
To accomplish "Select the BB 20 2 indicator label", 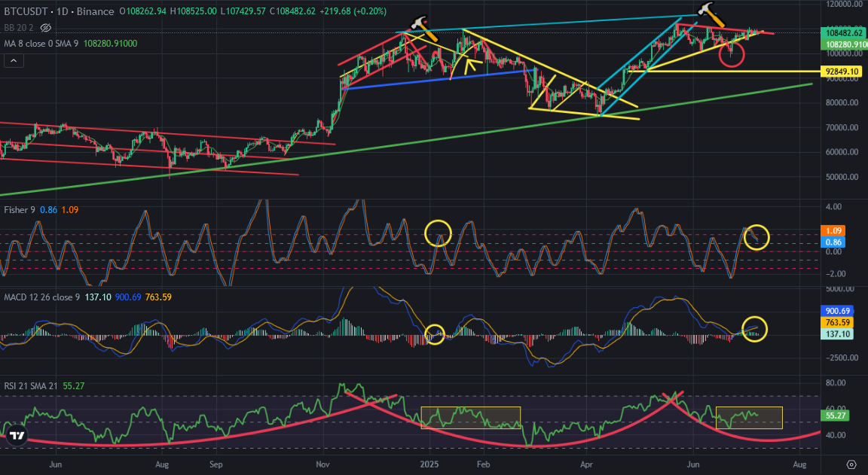I will pyautogui.click(x=20, y=27).
